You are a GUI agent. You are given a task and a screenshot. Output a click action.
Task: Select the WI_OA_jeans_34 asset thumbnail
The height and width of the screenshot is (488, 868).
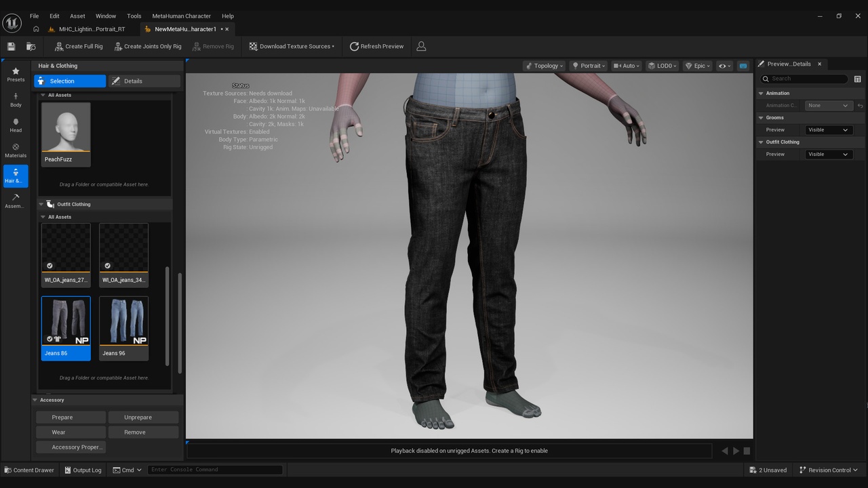click(123, 255)
